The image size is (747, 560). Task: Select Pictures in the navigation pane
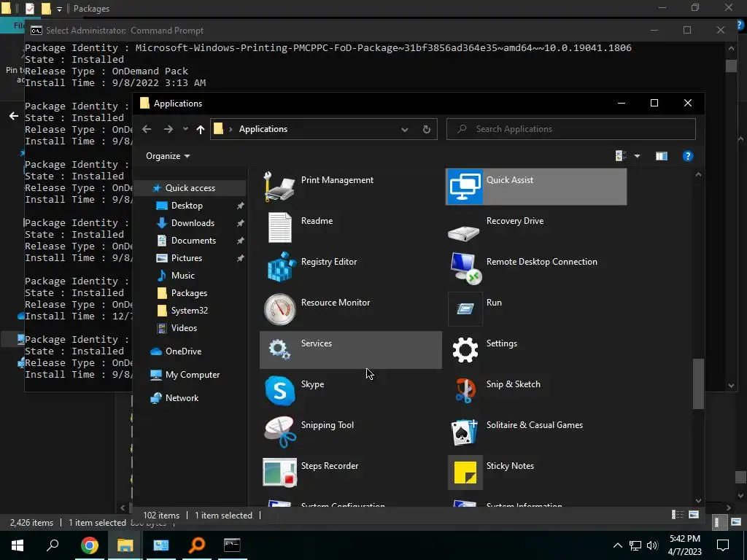pos(186,258)
